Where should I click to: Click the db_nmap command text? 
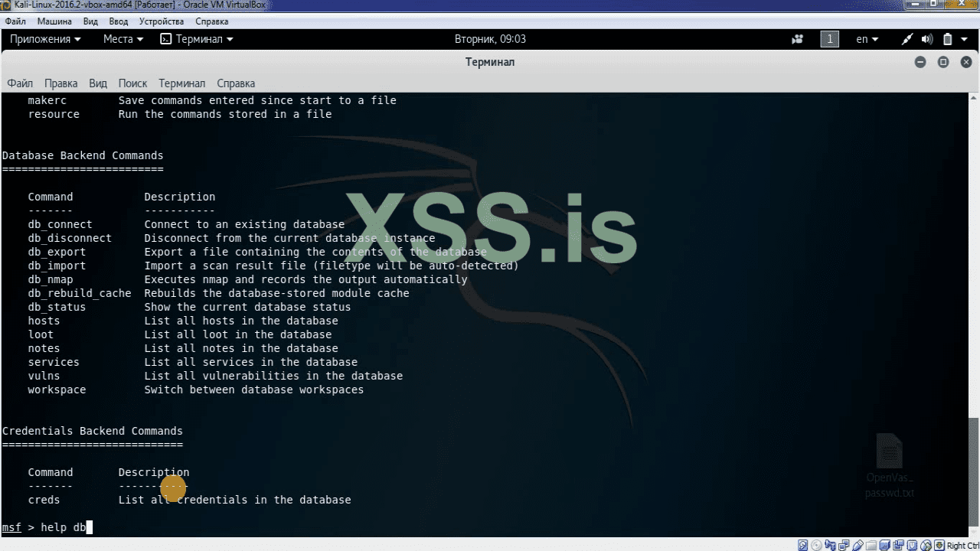coord(51,279)
